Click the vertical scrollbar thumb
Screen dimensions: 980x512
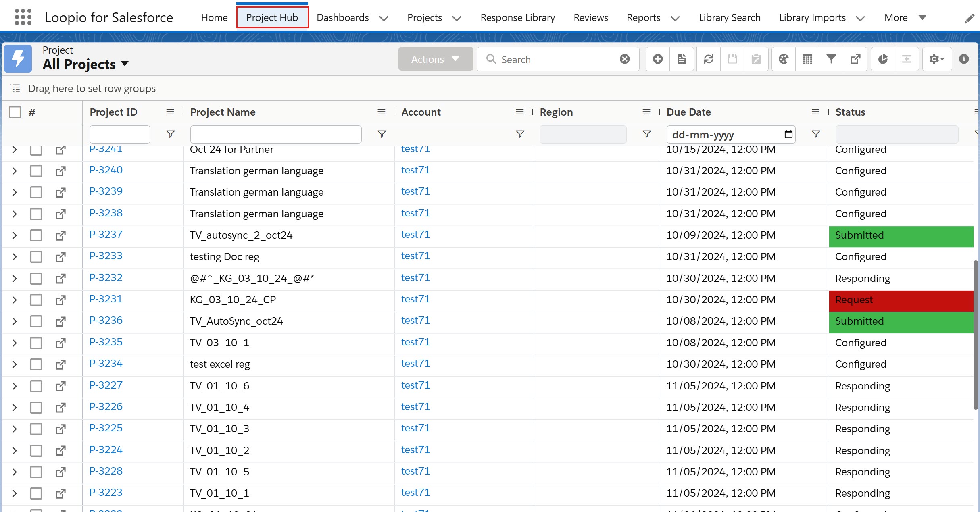click(x=976, y=335)
